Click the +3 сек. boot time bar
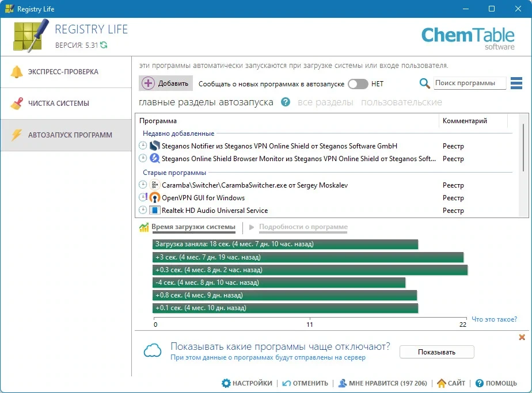532x393 pixels. pyautogui.click(x=307, y=257)
